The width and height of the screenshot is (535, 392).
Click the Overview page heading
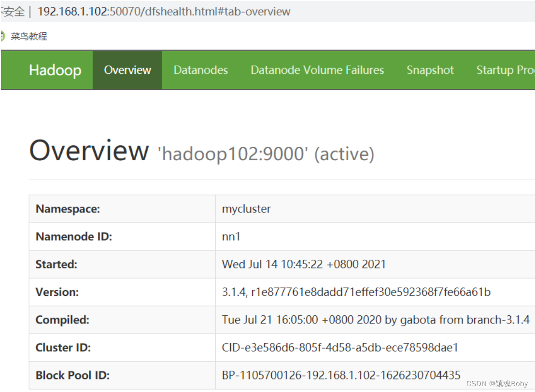(x=89, y=151)
